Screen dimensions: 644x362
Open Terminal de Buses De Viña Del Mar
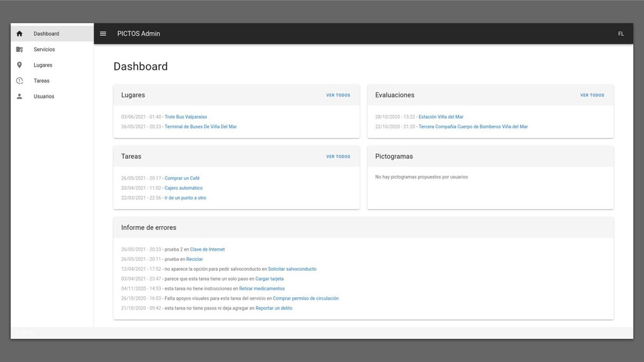201,127
